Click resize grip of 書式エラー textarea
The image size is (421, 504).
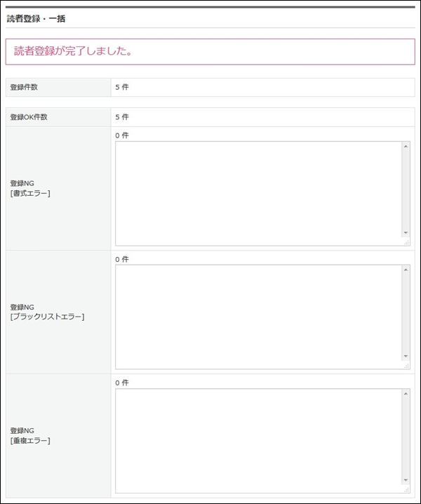(406, 242)
